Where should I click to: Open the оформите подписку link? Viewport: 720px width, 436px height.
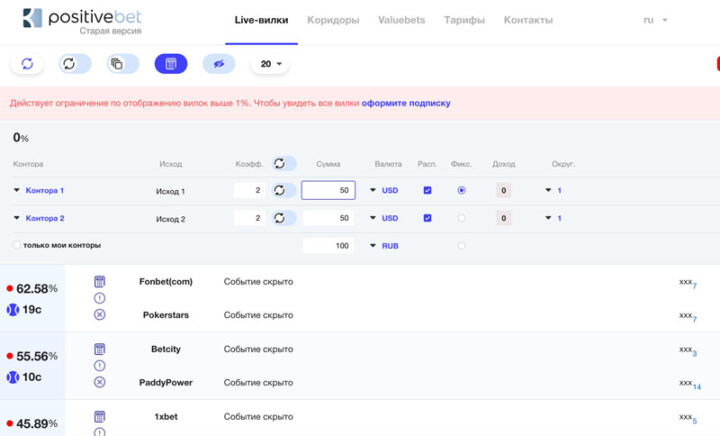point(406,103)
